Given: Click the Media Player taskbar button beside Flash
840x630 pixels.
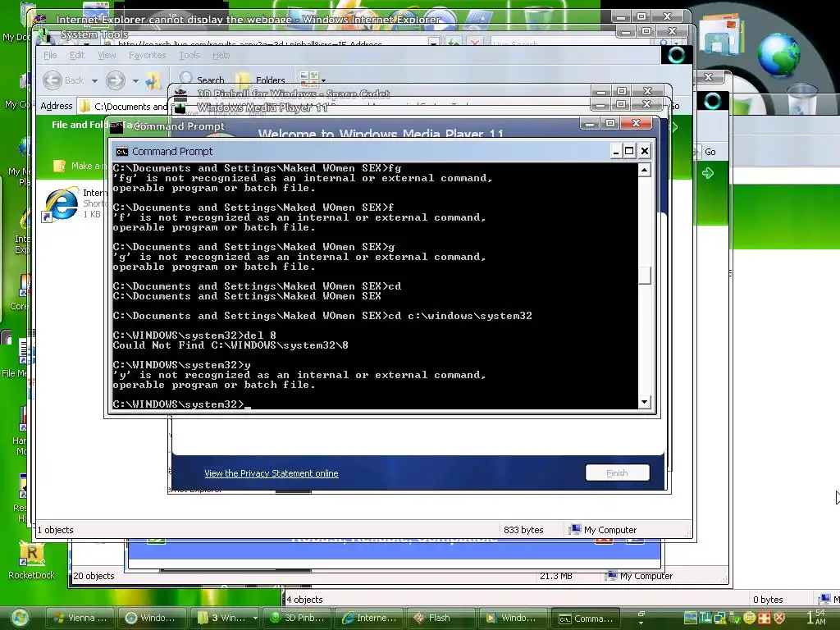Looking at the screenshot, I should pos(513,618).
